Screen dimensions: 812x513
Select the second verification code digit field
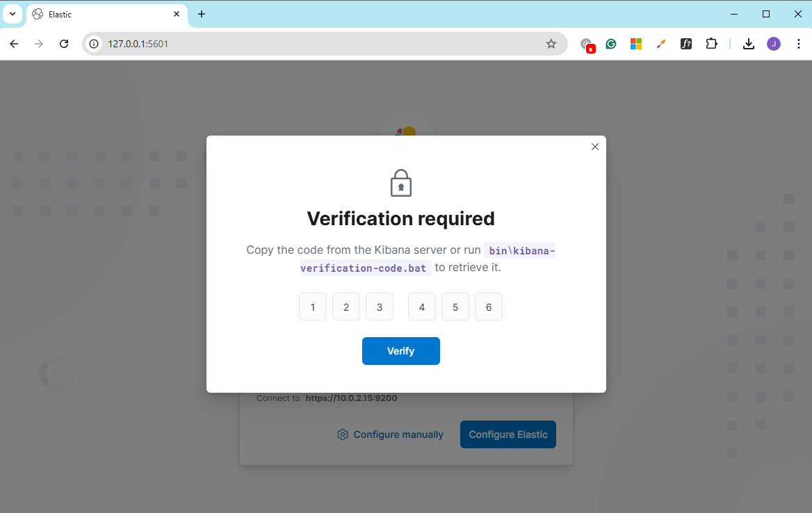[346, 307]
